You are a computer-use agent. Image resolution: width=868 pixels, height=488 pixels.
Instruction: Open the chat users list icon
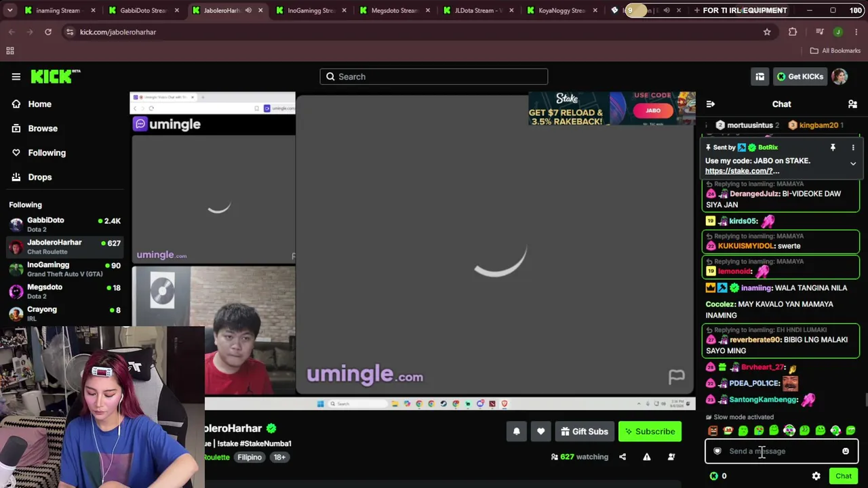pos(852,104)
